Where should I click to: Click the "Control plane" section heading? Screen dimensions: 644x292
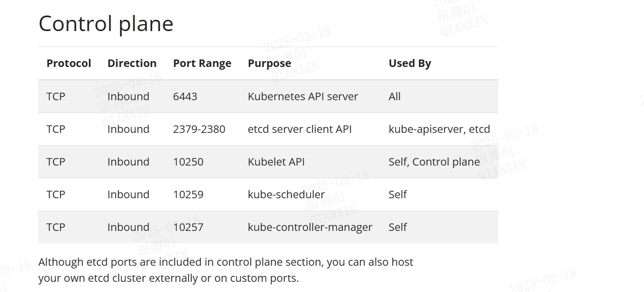(x=106, y=24)
